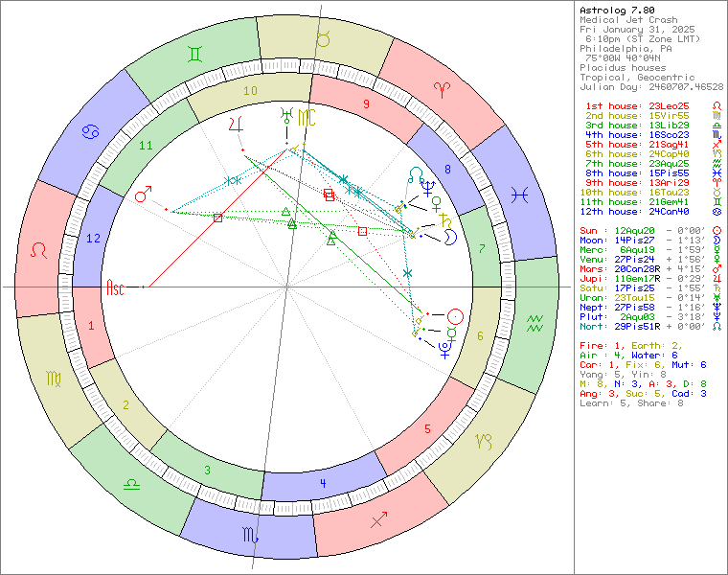Screen dimensions: 728x575
Task: Select the Saturn glyph in the wheel
Action: (444, 219)
